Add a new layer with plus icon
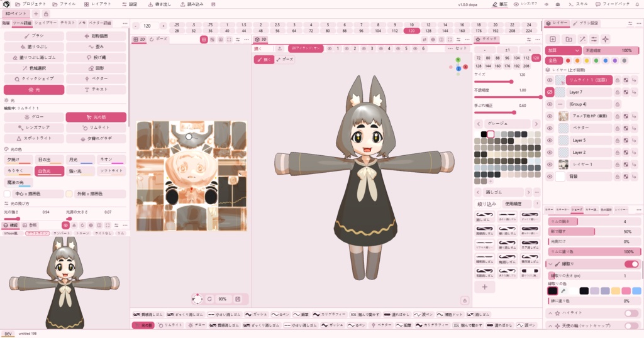 click(553, 40)
